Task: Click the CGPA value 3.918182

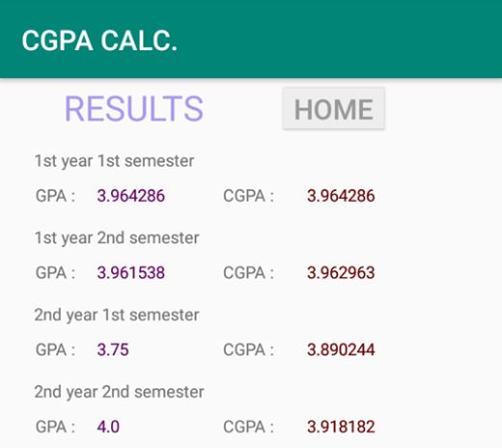Action: (x=341, y=427)
